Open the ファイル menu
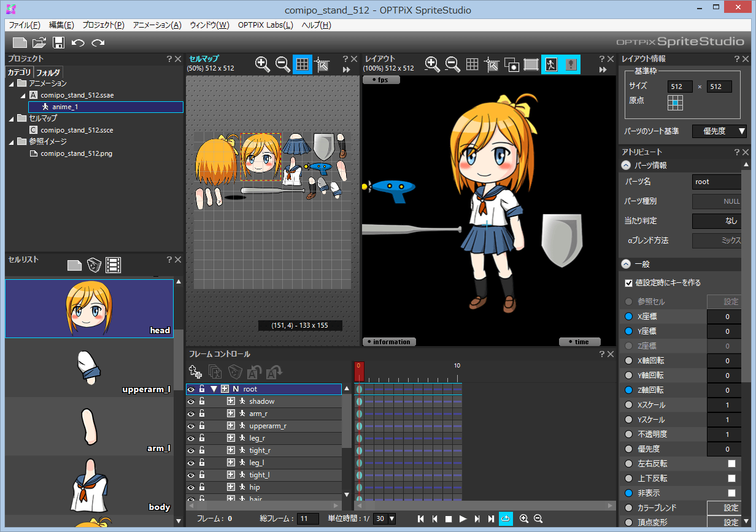The height and width of the screenshot is (532, 756). tap(25, 25)
